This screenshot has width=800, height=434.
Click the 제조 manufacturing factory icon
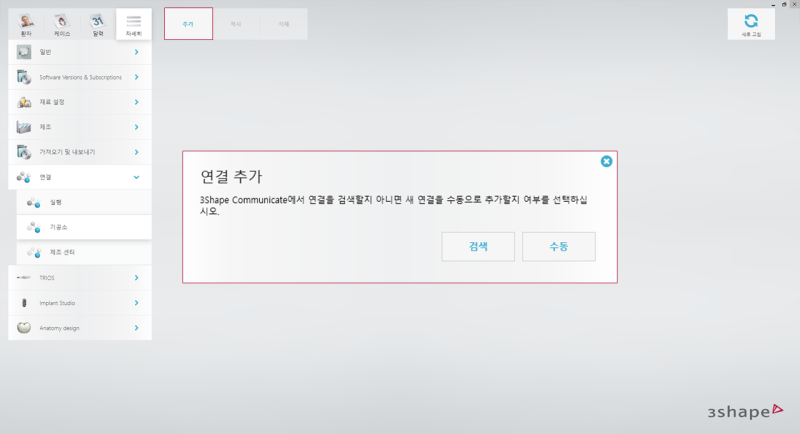[x=23, y=127]
